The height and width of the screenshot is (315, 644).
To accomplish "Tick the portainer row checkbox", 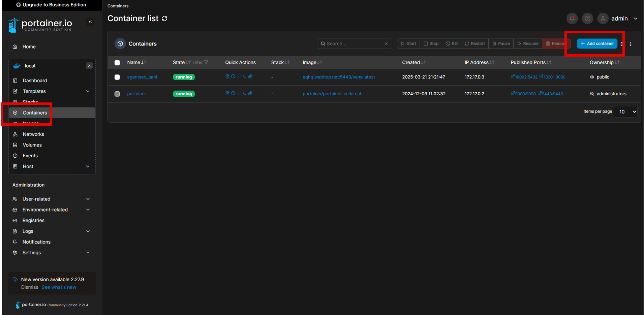I will [117, 94].
